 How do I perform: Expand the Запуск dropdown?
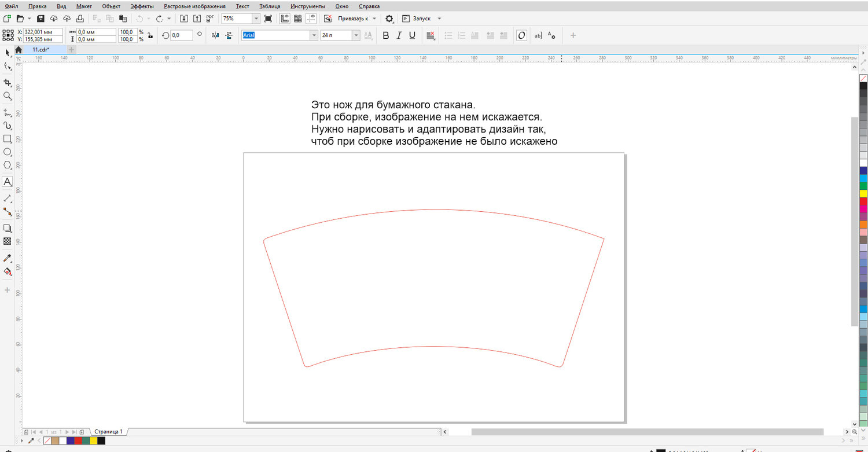pyautogui.click(x=439, y=19)
